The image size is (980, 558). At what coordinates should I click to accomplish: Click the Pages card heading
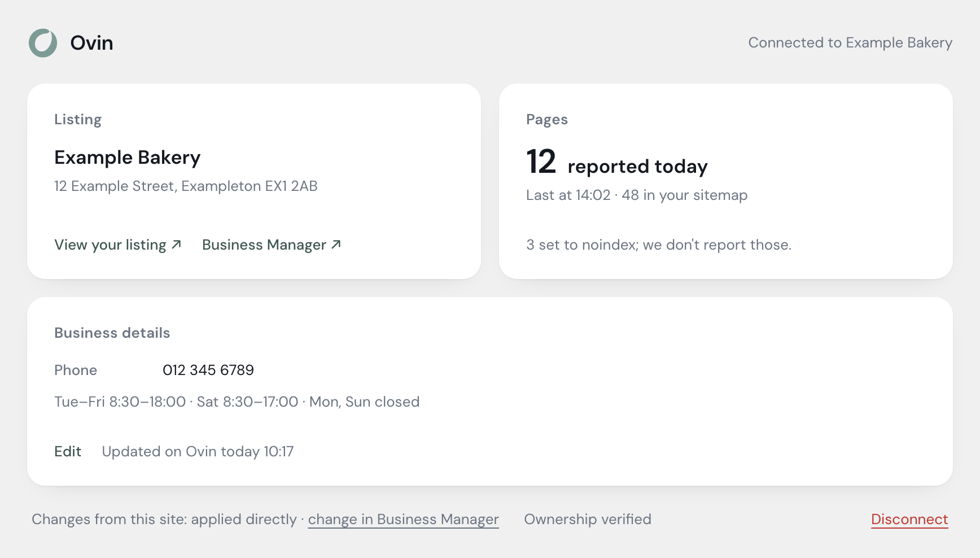pyautogui.click(x=547, y=119)
